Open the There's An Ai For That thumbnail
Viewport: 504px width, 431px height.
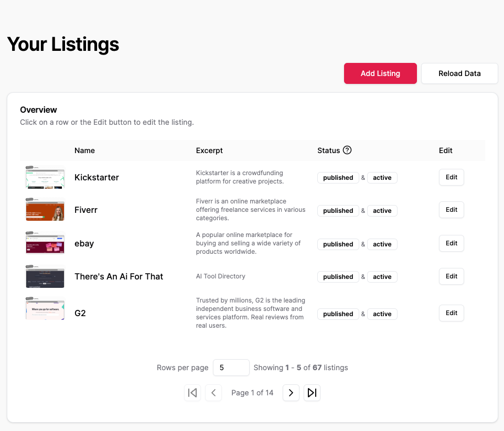[45, 276]
